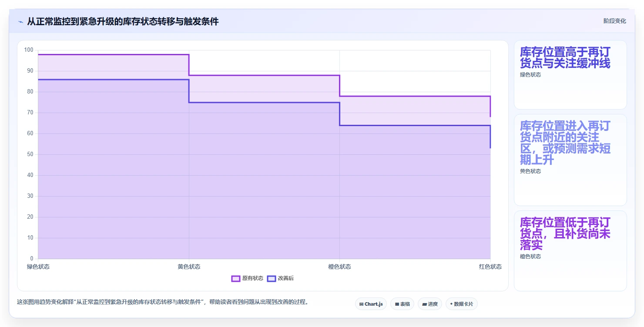Click the 阶段变化 label in header

tap(614, 21)
